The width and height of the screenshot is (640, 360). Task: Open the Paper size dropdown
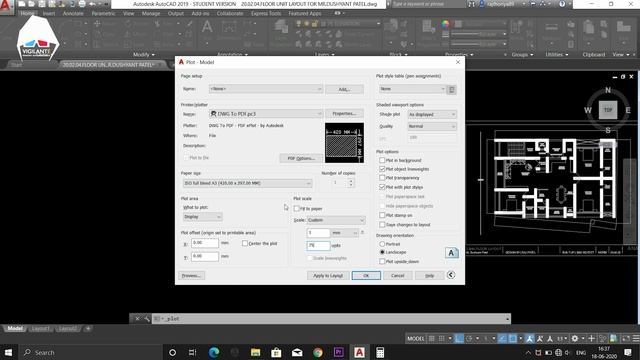(x=247, y=183)
